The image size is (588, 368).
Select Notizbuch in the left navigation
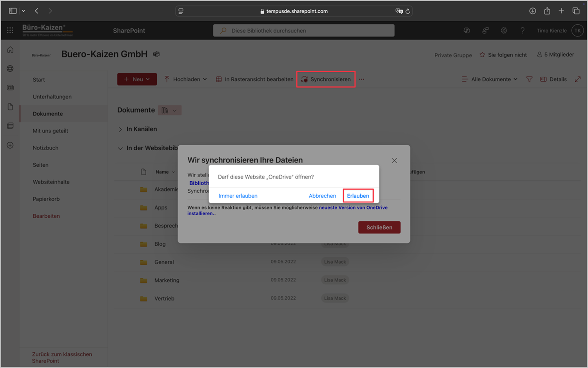[x=45, y=148]
